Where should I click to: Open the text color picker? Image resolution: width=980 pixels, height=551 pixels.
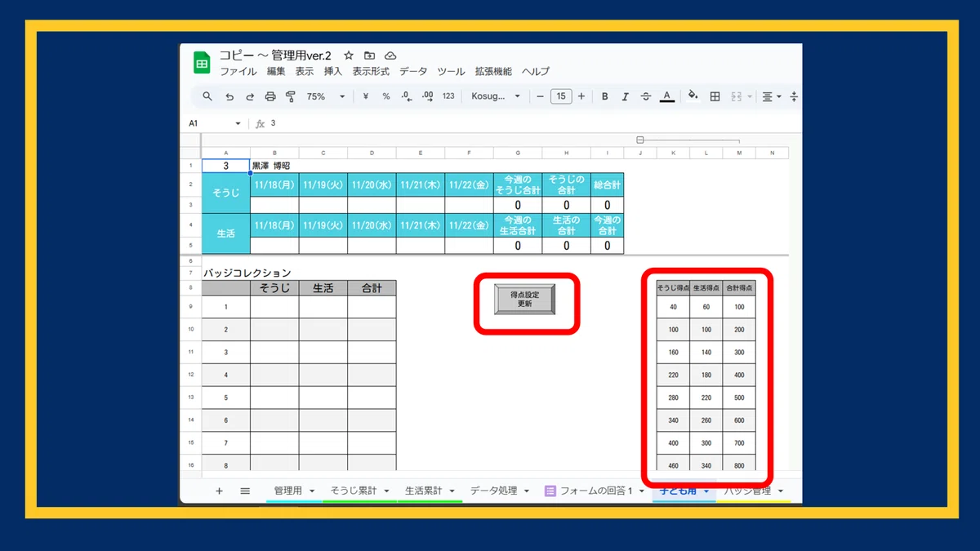click(x=667, y=96)
